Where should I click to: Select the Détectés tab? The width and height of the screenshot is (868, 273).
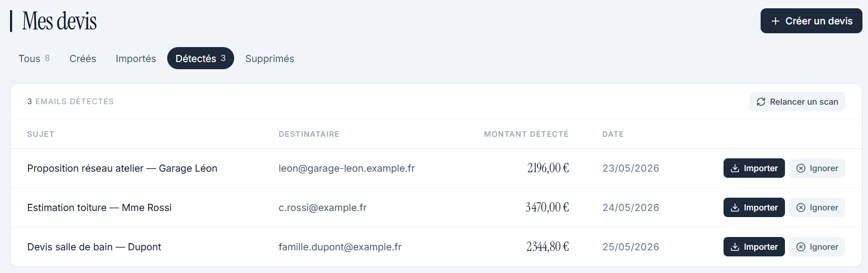click(200, 58)
